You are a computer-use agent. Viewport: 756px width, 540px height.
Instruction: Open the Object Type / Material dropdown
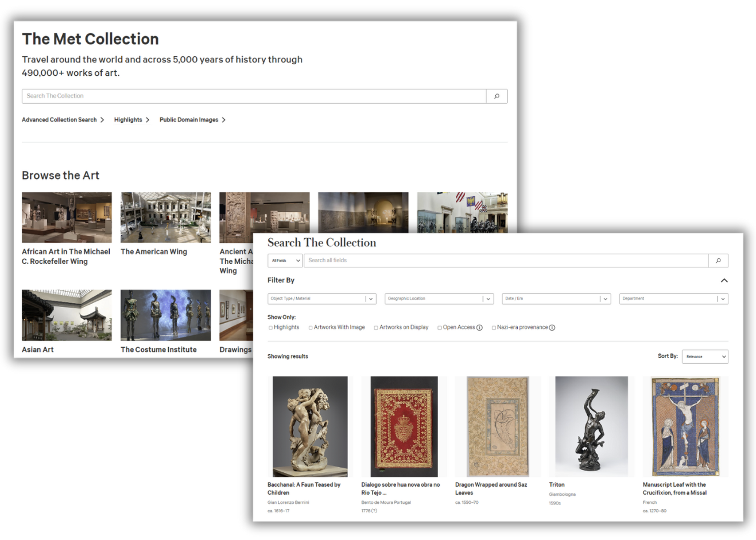coord(321,298)
